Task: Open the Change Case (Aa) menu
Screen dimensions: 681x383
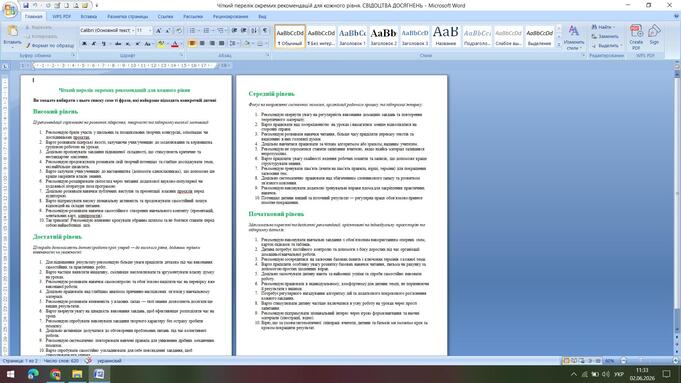Action: pos(148,43)
